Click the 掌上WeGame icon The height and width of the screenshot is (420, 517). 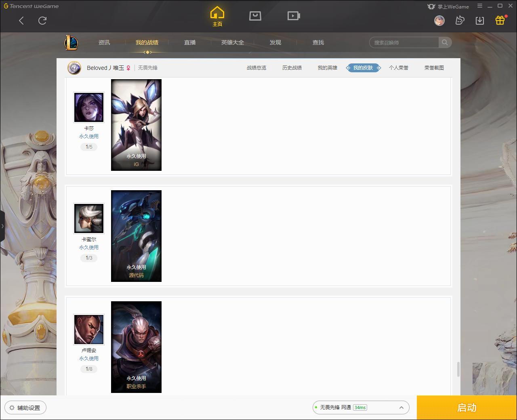click(x=431, y=6)
